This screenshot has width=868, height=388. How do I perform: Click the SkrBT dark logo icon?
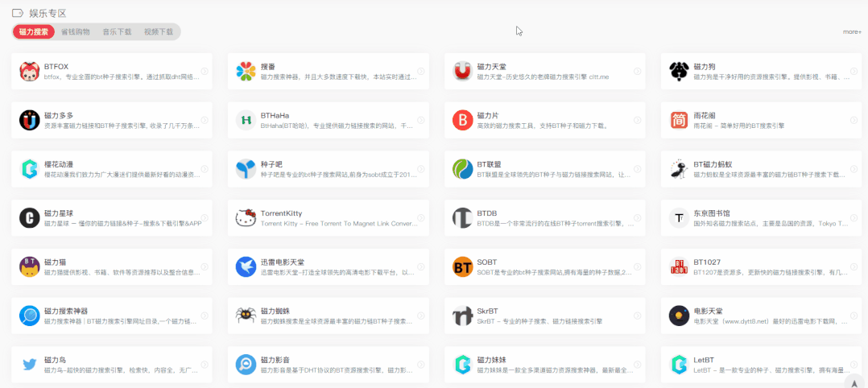tap(462, 316)
